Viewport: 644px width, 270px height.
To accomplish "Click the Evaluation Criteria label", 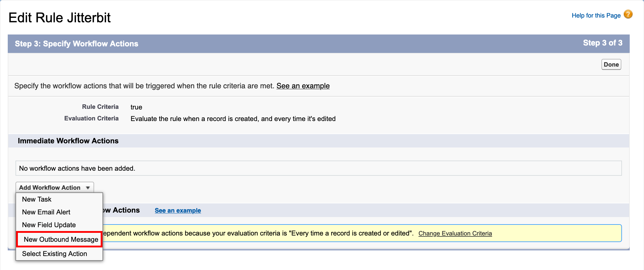I will (91, 118).
